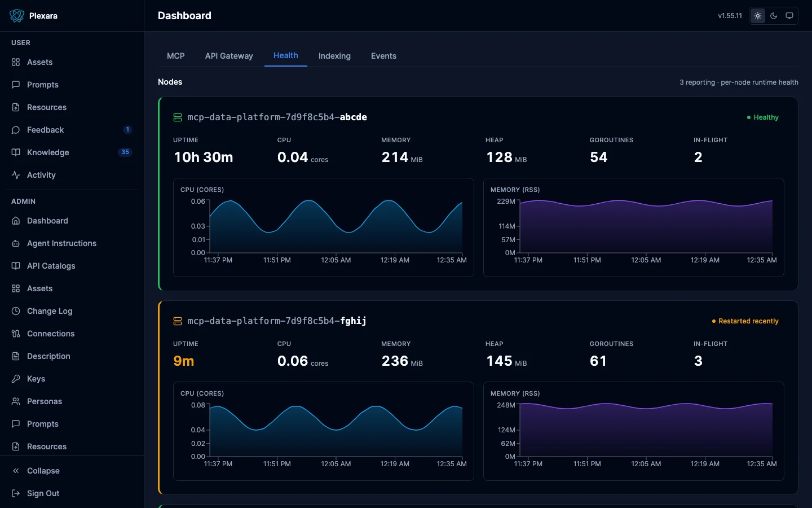Viewport: 812px width, 508px height.
Task: Click the Agent Instructions robot icon
Action: (x=16, y=243)
